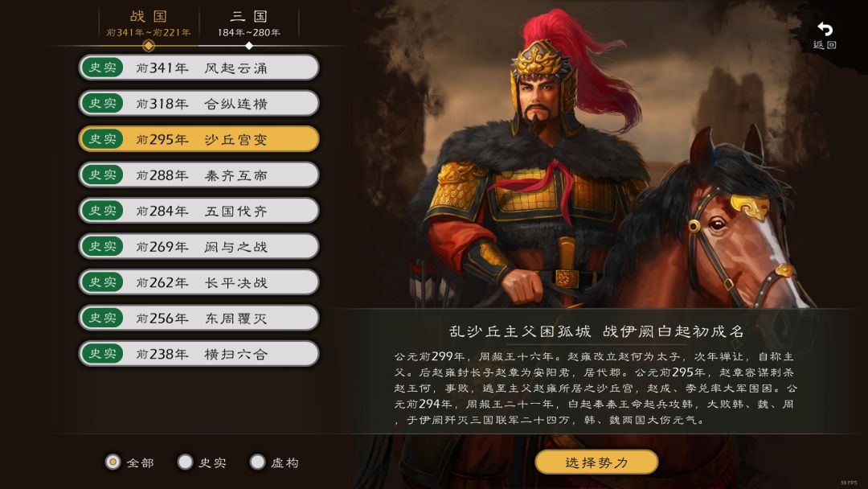This screenshot has height=489, width=868.
Task: Choose scenario 前288年 秦齐互帝
Action: (x=199, y=175)
